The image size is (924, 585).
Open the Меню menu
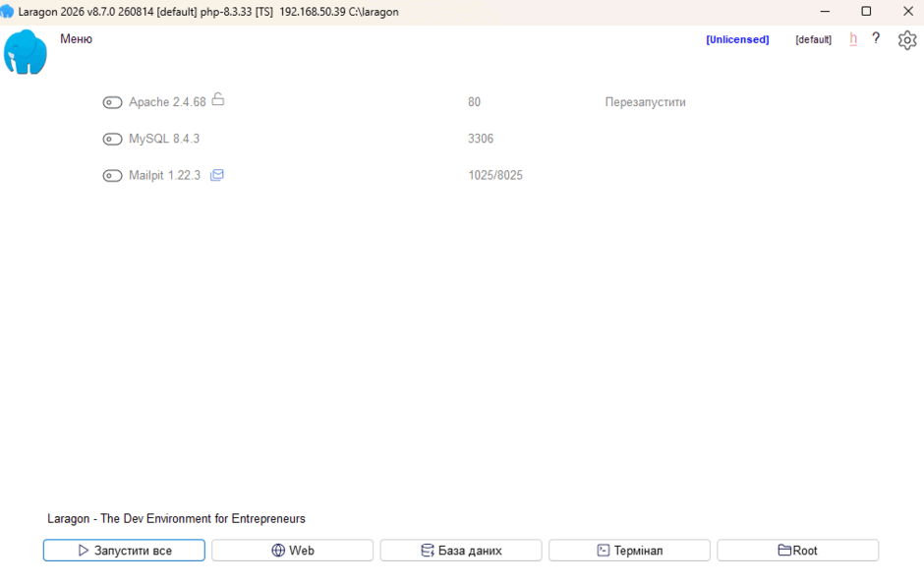76,39
